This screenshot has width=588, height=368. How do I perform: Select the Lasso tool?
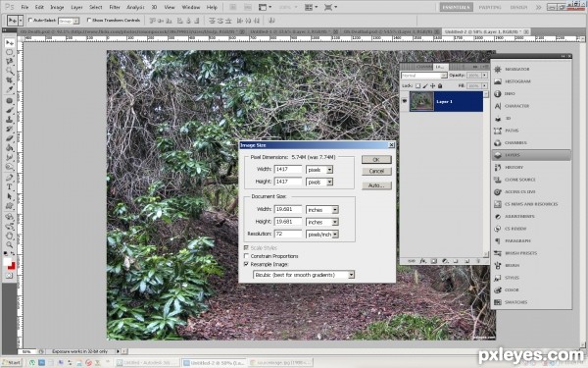[10, 61]
